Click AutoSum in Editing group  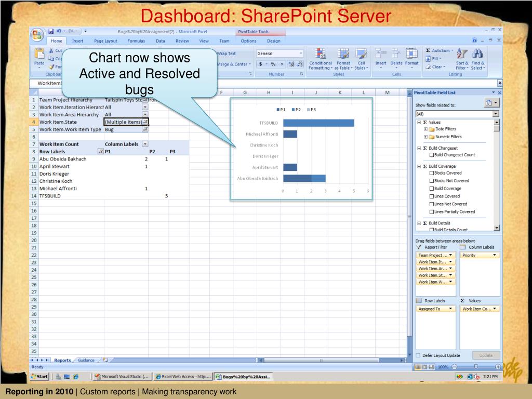[440, 50]
